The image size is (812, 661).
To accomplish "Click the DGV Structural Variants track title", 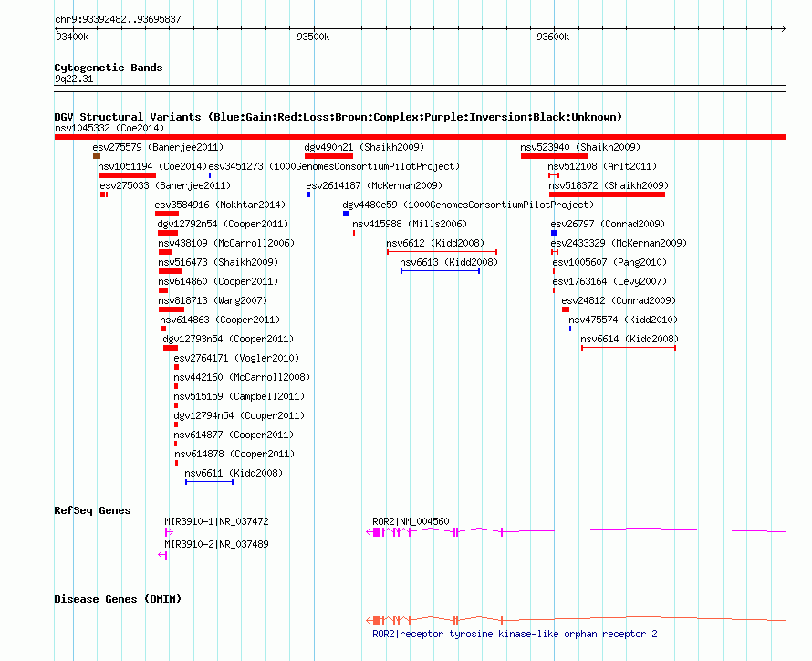I will click(338, 117).
